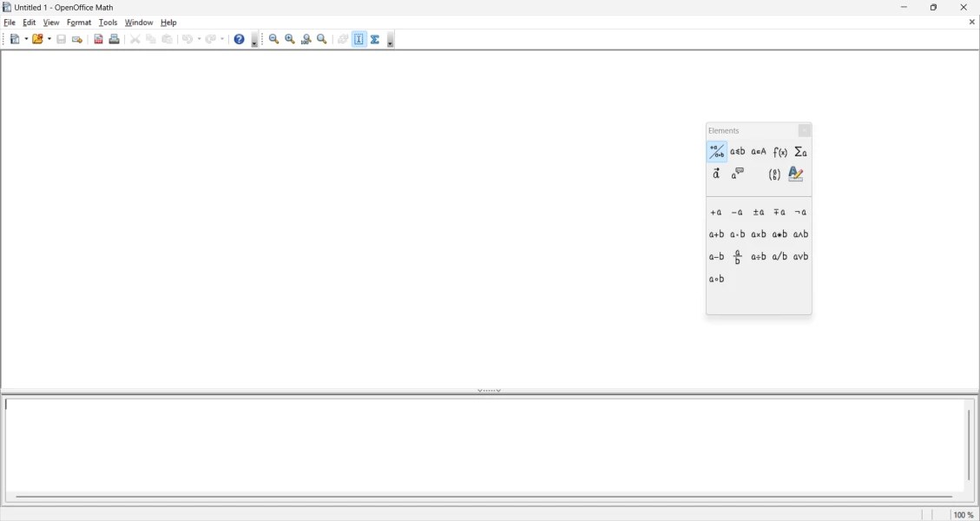Open the Tools menu
The image size is (980, 521).
[108, 23]
